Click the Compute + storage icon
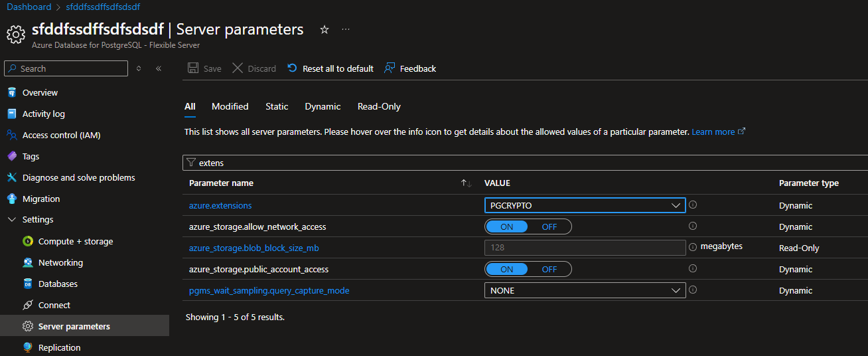This screenshot has height=356, width=868. (x=28, y=241)
